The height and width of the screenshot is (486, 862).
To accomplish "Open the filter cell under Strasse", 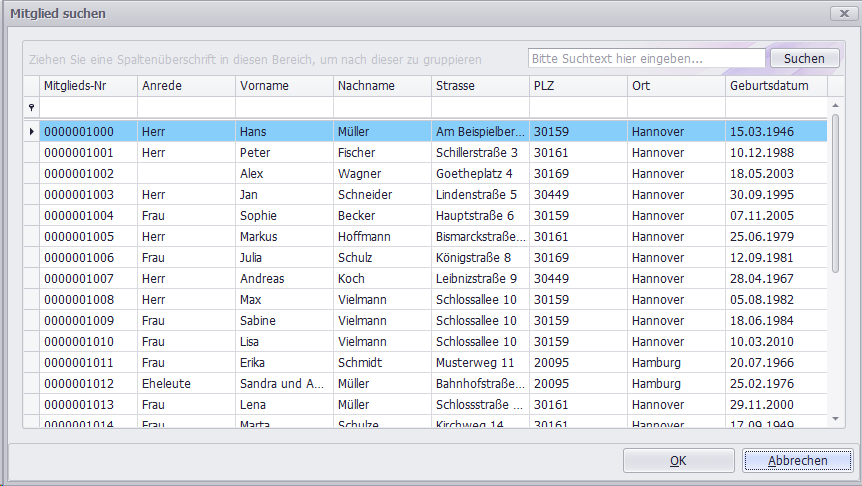I will [x=480, y=107].
